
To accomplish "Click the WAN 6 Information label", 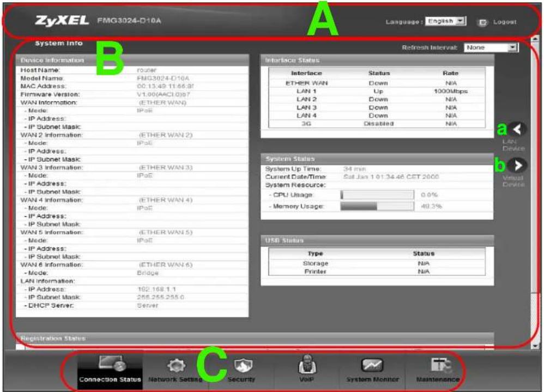I will coord(51,265).
